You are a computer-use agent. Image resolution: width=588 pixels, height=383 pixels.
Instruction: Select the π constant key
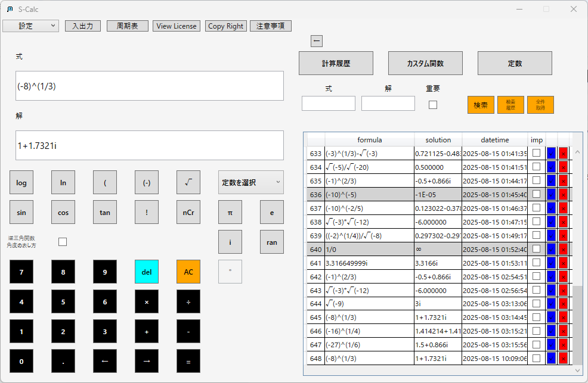[x=230, y=212]
